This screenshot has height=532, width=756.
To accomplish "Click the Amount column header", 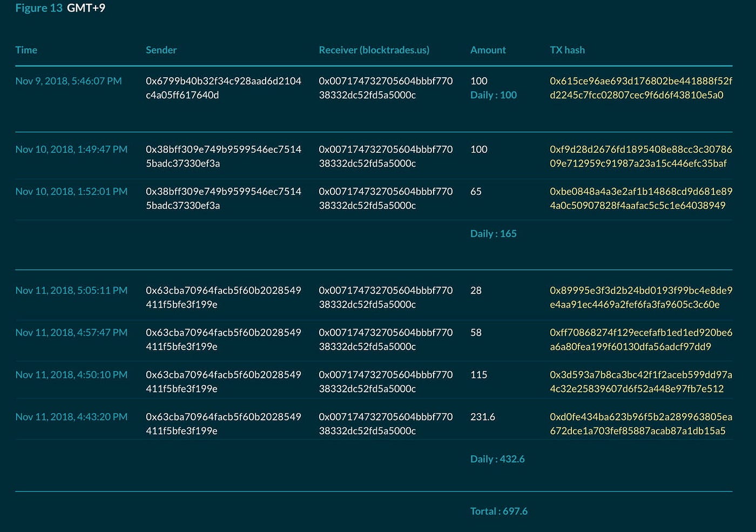I will tap(488, 50).
